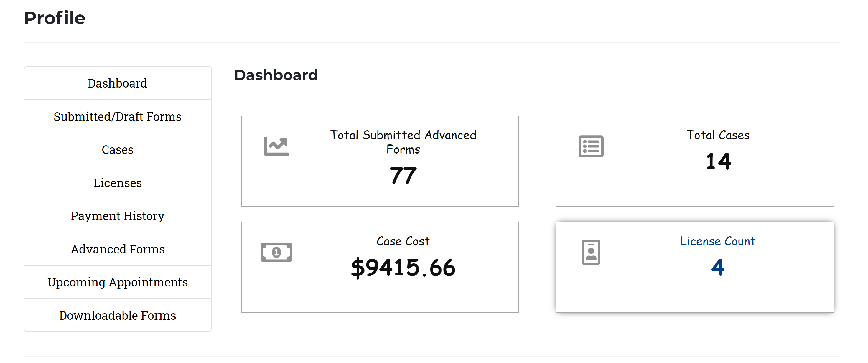
Task: Click the Case Cost label
Action: point(403,241)
